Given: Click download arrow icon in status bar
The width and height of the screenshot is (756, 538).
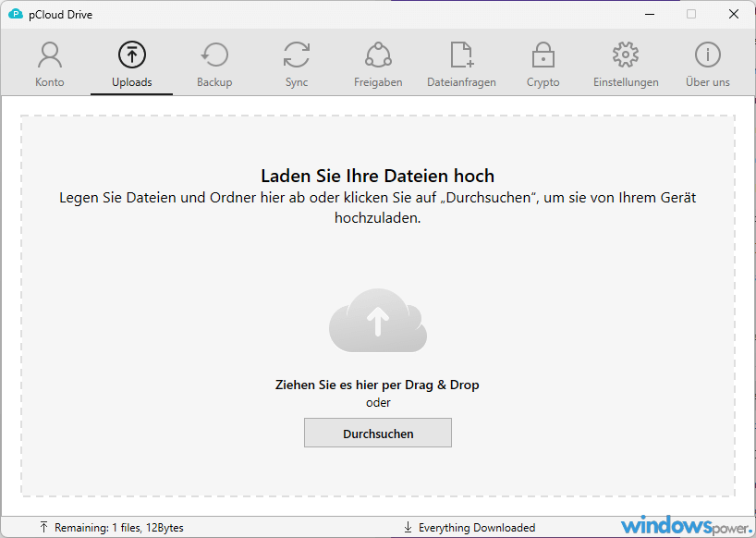Looking at the screenshot, I should pos(408,528).
